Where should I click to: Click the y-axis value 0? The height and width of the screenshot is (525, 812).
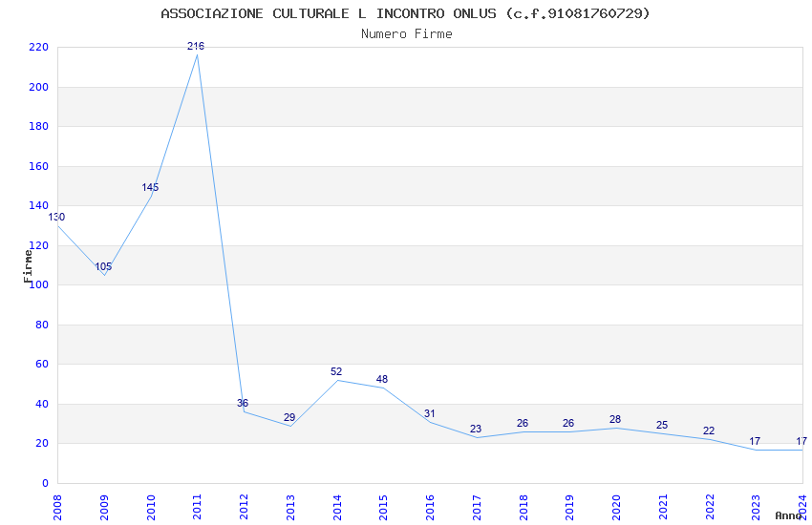(45, 483)
